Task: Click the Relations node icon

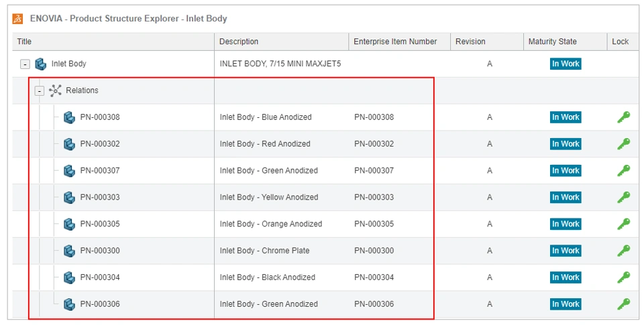Action: (x=55, y=90)
